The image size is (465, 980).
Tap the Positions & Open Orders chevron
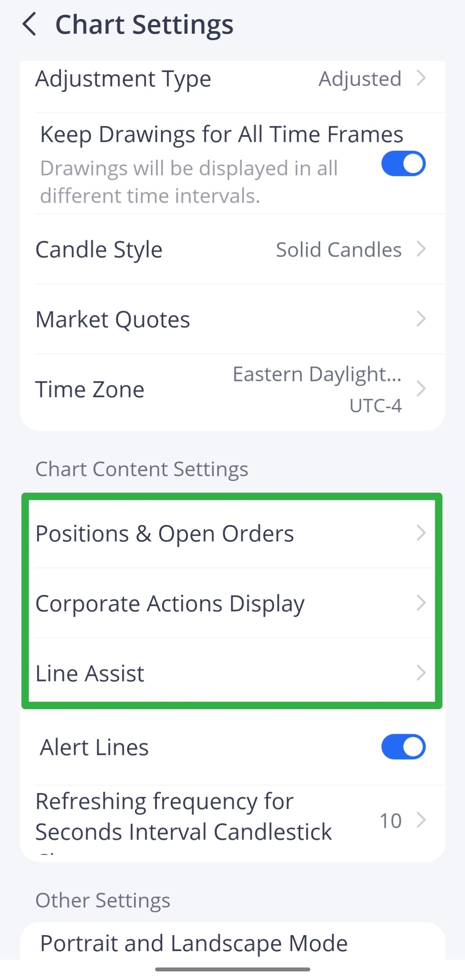tap(421, 534)
